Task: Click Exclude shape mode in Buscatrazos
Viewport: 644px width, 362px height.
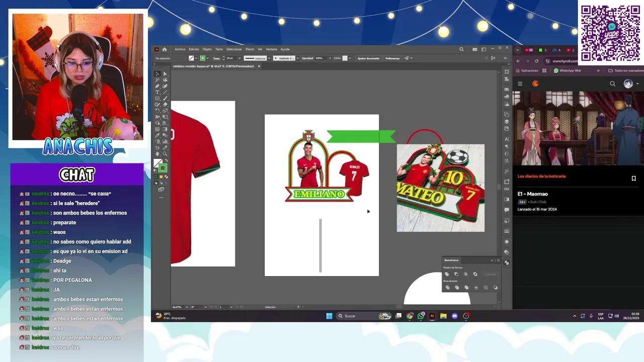Action: [475, 274]
